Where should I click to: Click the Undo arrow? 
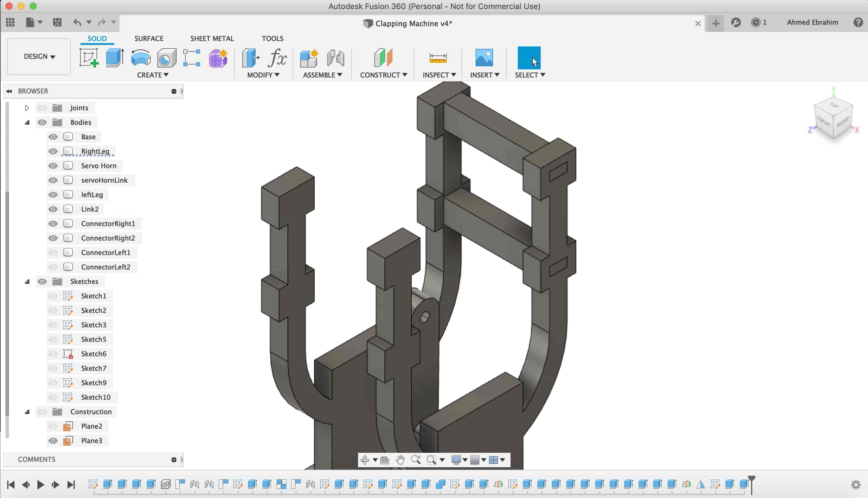[77, 23]
